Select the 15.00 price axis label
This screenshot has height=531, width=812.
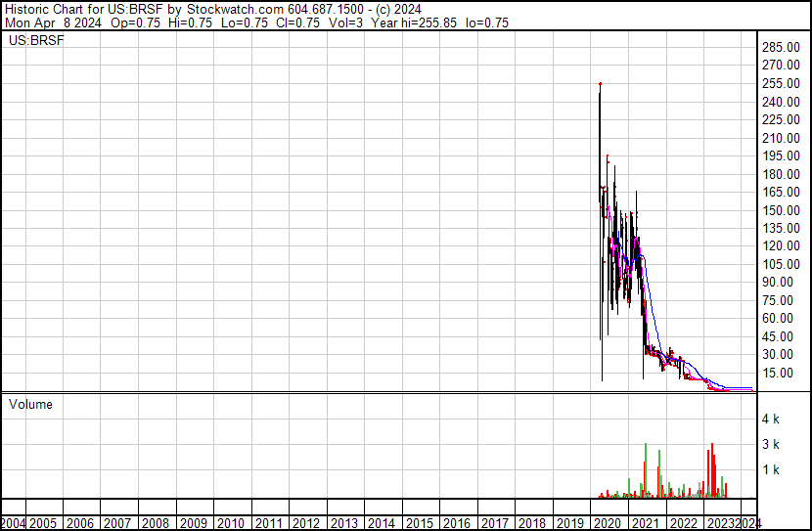pyautogui.click(x=778, y=373)
